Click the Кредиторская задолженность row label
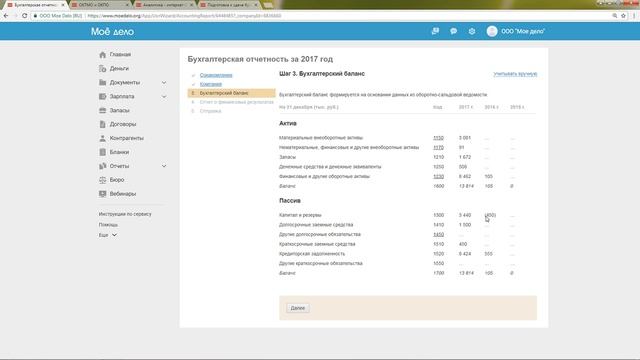The height and width of the screenshot is (360, 640). click(x=312, y=254)
